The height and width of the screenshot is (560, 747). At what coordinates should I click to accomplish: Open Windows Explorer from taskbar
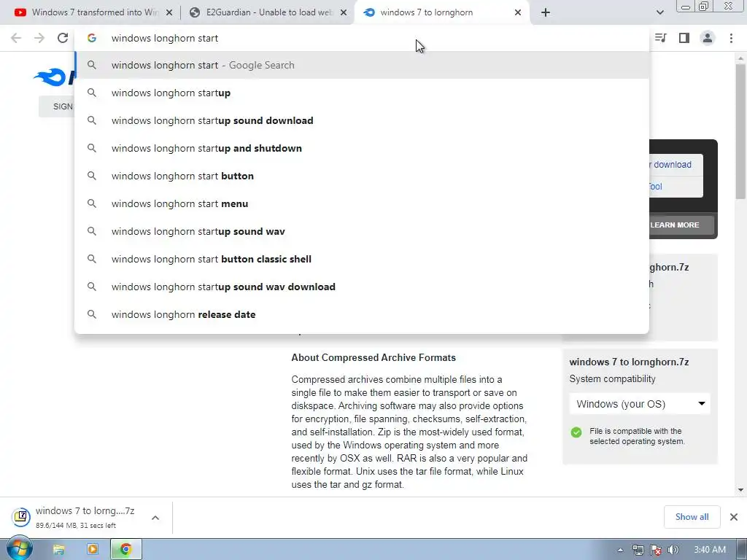tap(58, 550)
